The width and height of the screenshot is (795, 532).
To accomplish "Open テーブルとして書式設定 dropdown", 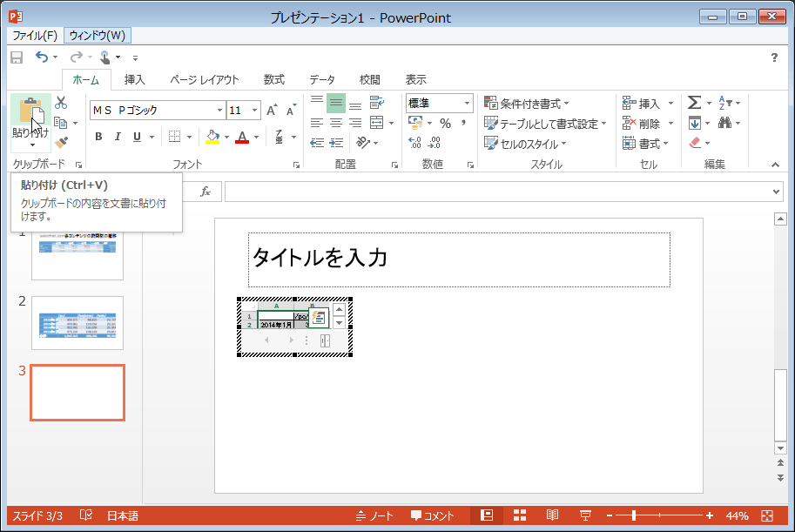I will 545,124.
